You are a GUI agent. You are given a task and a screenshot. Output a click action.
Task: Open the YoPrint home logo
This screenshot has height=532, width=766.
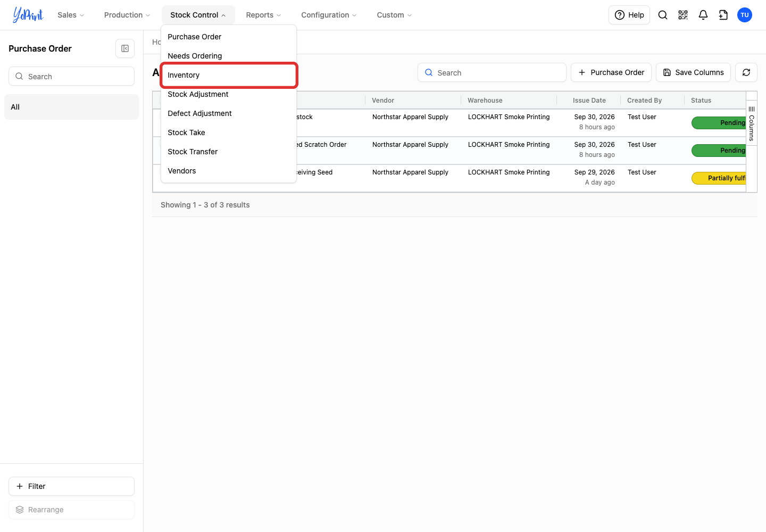[x=28, y=15]
